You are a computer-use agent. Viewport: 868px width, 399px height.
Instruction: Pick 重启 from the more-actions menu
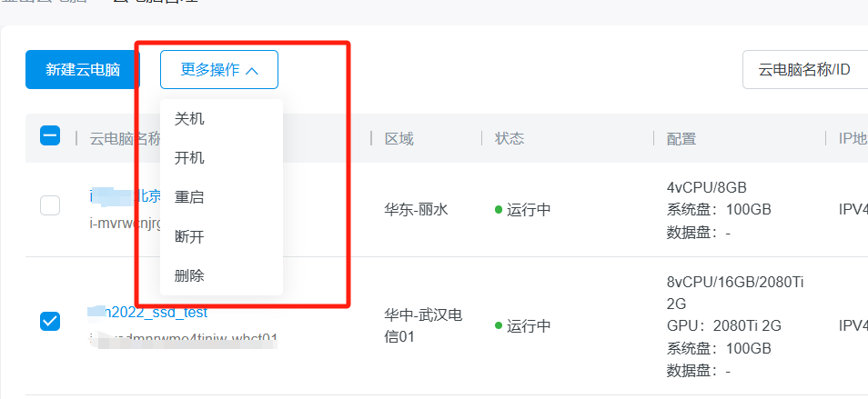point(189,197)
